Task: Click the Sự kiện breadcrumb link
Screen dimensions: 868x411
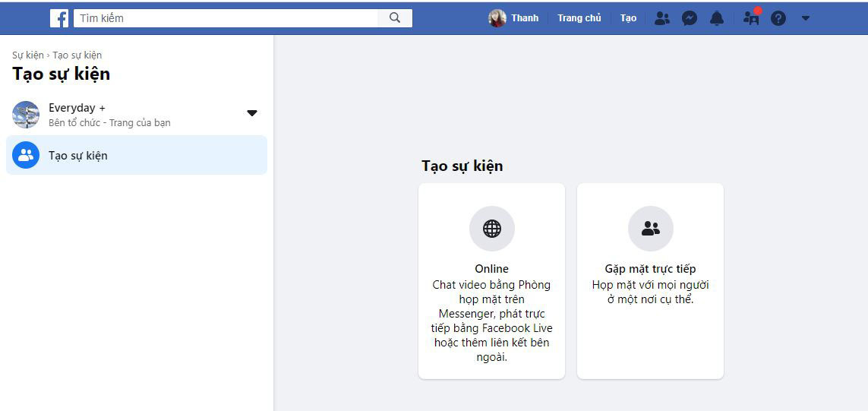Action: coord(27,55)
